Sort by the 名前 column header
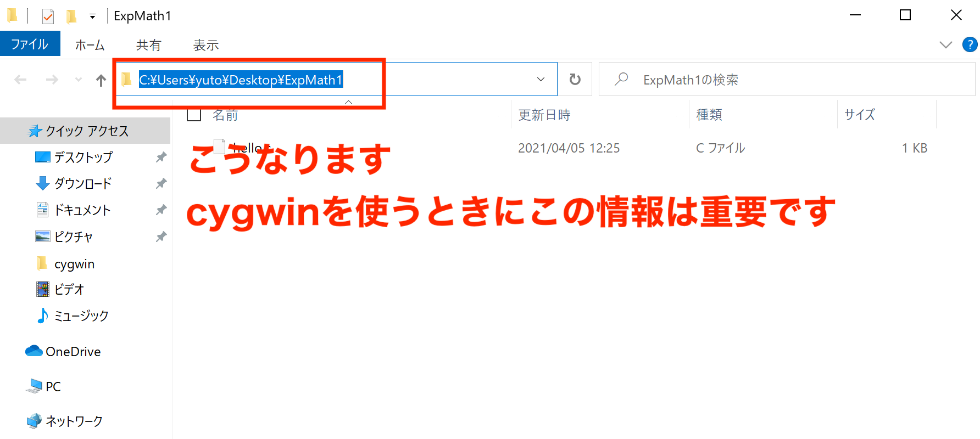980x439 pixels. (225, 115)
